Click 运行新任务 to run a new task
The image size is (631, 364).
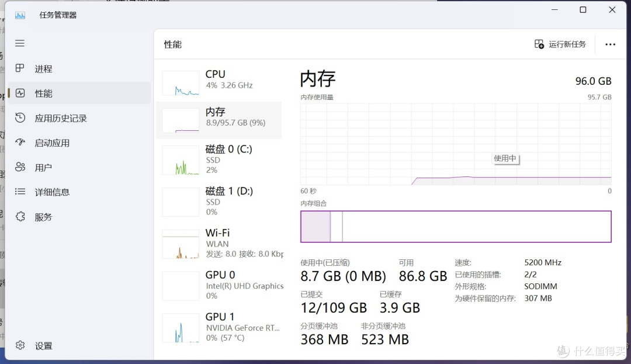pyautogui.click(x=560, y=44)
